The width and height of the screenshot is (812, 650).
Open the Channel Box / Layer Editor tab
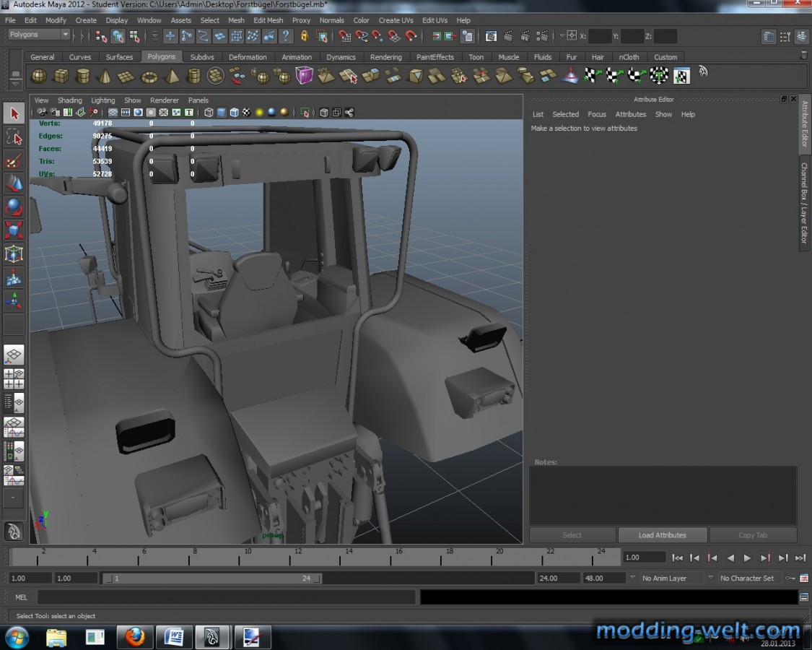(x=804, y=203)
